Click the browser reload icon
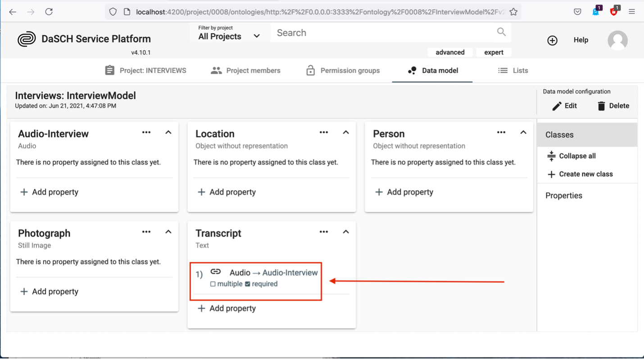This screenshot has width=644, height=360. 49,12
